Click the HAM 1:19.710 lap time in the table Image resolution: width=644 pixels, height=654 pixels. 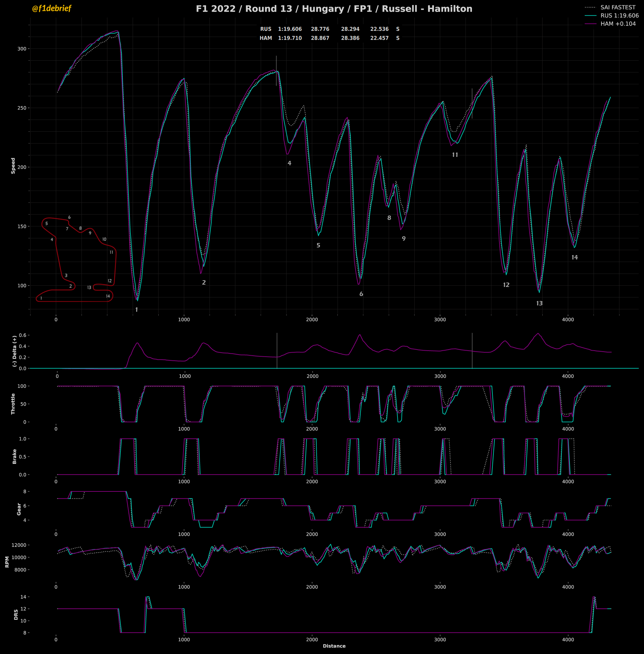point(290,38)
